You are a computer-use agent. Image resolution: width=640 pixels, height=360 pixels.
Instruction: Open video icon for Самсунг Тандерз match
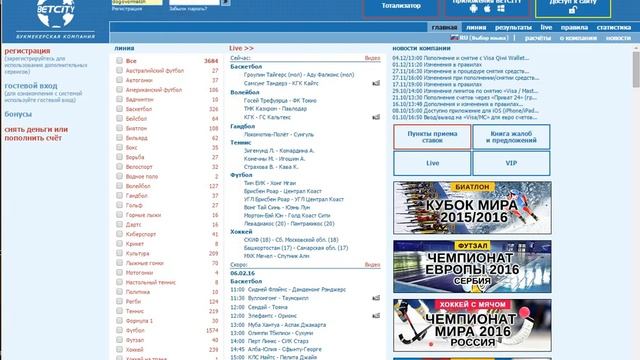pyautogui.click(x=376, y=83)
